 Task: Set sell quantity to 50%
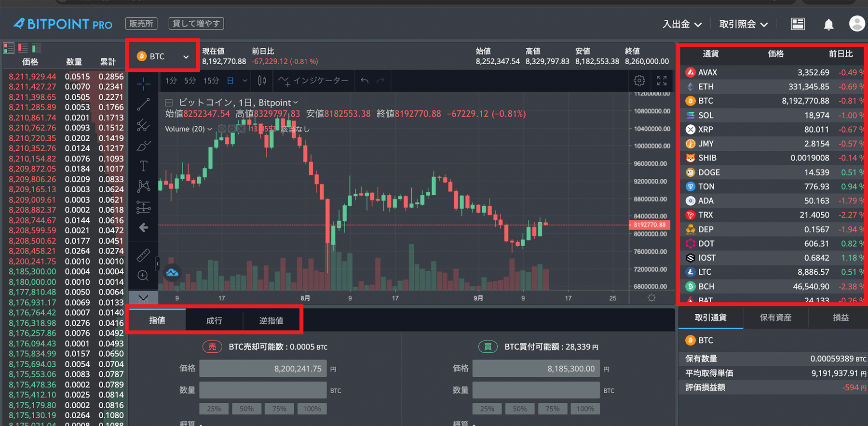(x=246, y=409)
